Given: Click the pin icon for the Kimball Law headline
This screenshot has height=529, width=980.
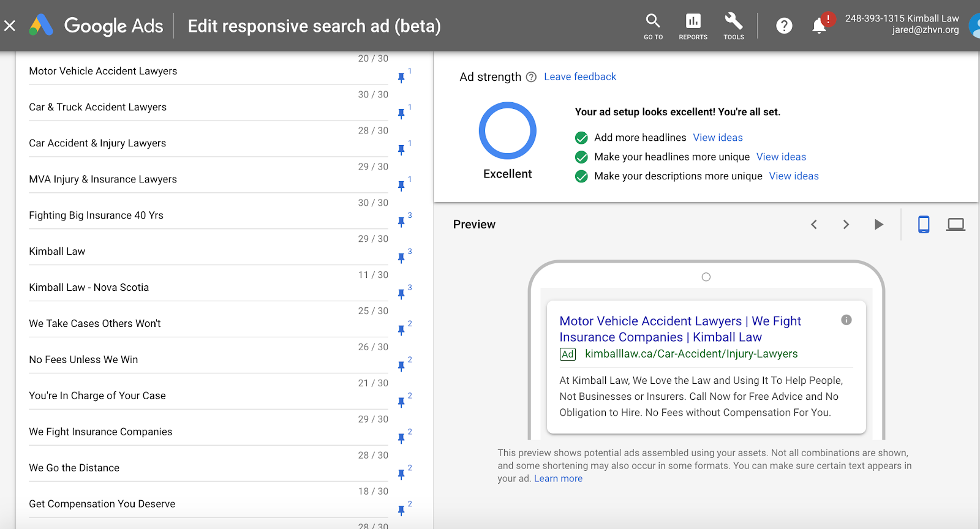Looking at the screenshot, I should click(401, 258).
